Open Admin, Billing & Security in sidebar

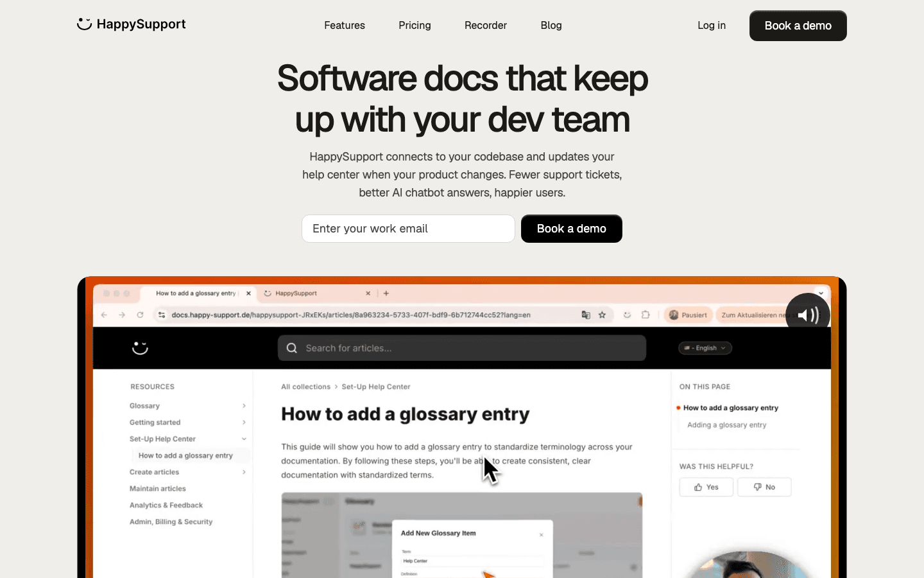click(x=171, y=522)
